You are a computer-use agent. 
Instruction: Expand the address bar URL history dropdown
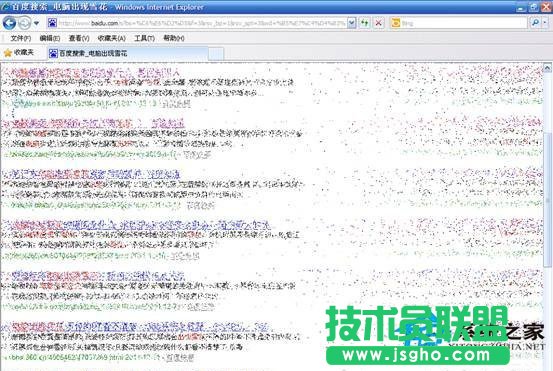(x=352, y=23)
